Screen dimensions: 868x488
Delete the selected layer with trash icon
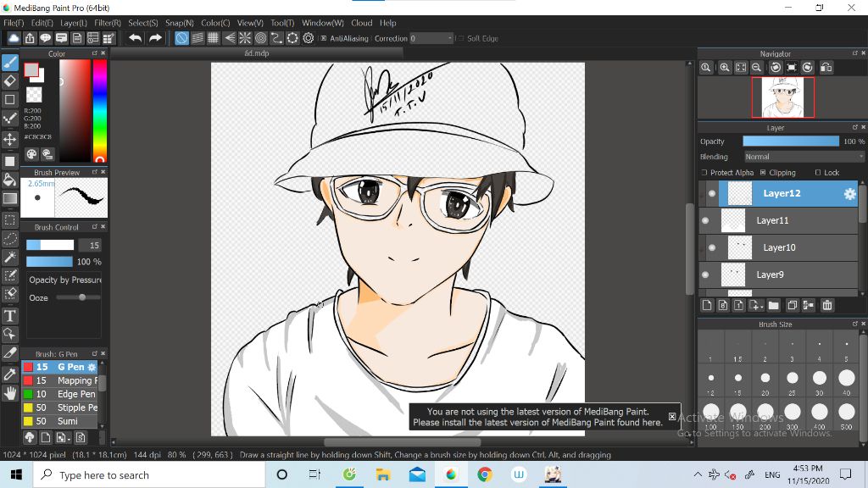point(827,305)
